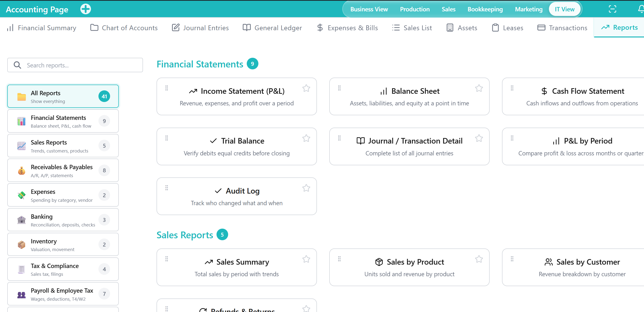Click drag handle on Income Statement card

pyautogui.click(x=166, y=88)
